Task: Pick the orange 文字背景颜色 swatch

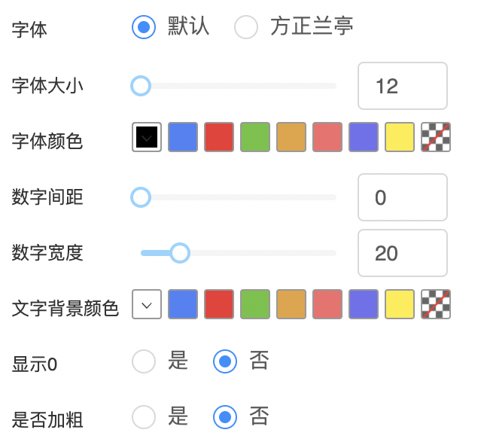Action: 291,304
